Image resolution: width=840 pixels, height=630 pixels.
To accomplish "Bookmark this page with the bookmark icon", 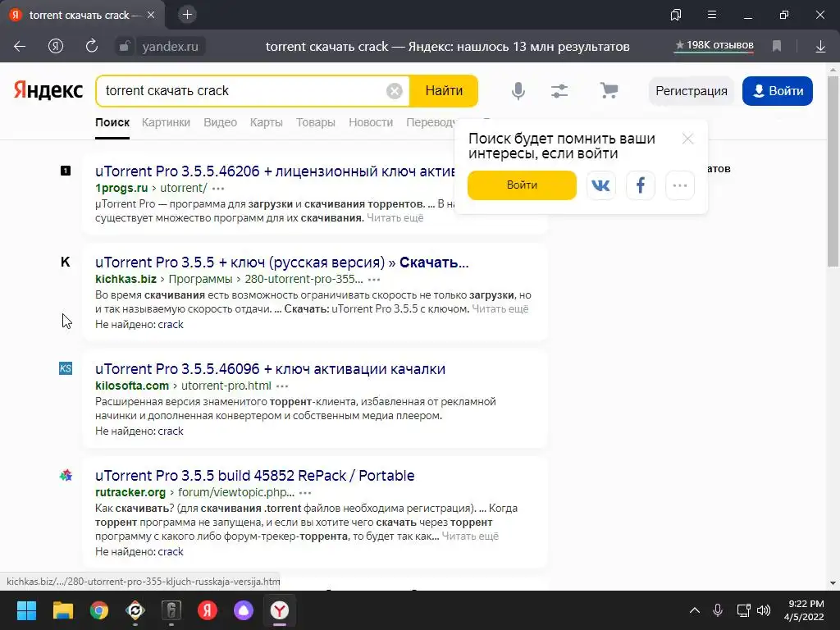I will click(777, 47).
